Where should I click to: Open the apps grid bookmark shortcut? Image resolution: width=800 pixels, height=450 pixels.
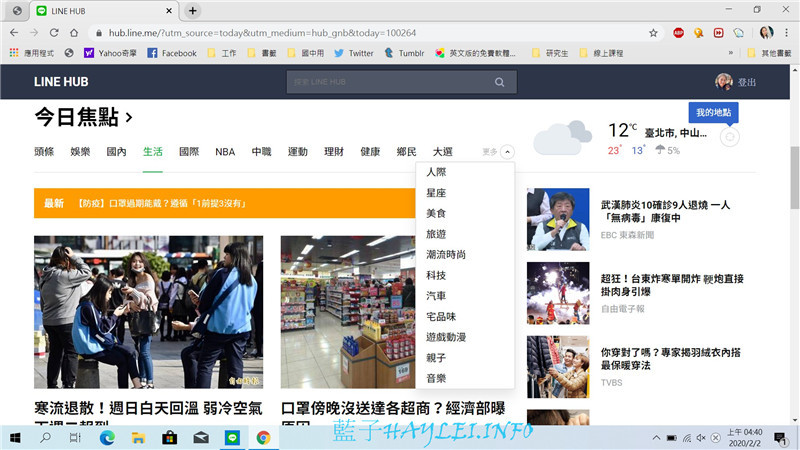pos(14,53)
